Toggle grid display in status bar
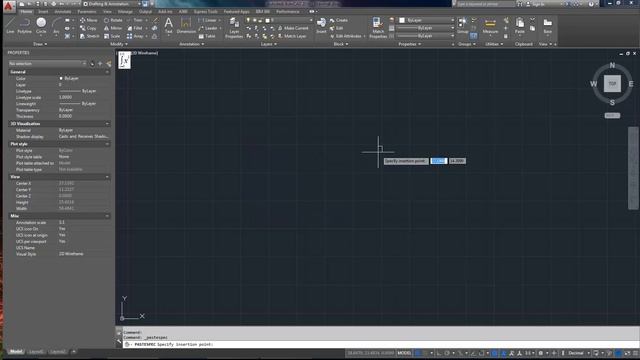This screenshot has width=640, height=360. click(x=418, y=353)
